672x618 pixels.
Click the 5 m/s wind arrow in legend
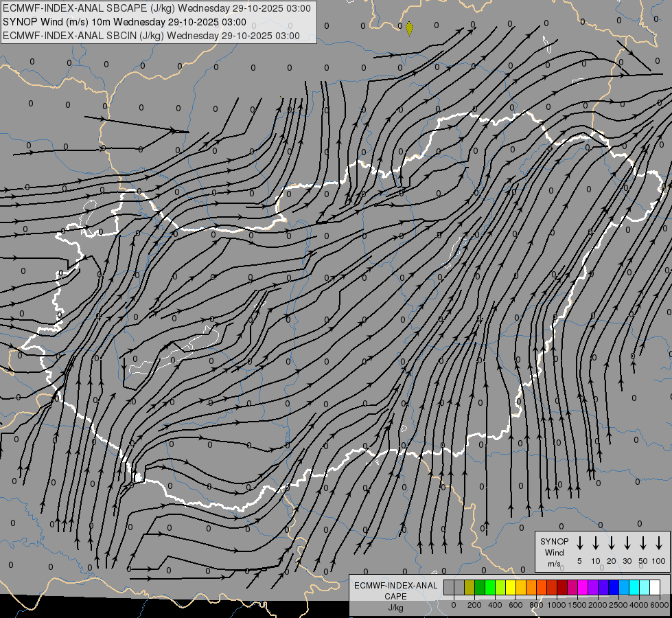click(x=580, y=543)
